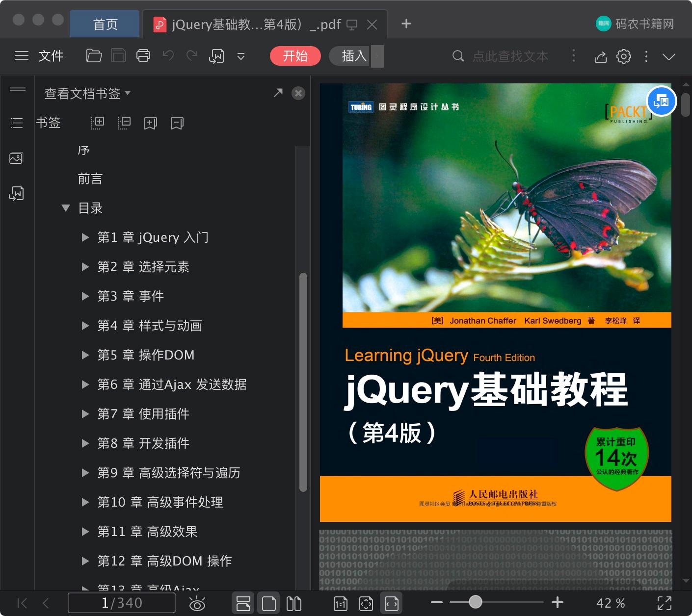The width and height of the screenshot is (692, 616).
Task: Zoom out with the minus button
Action: 437,602
